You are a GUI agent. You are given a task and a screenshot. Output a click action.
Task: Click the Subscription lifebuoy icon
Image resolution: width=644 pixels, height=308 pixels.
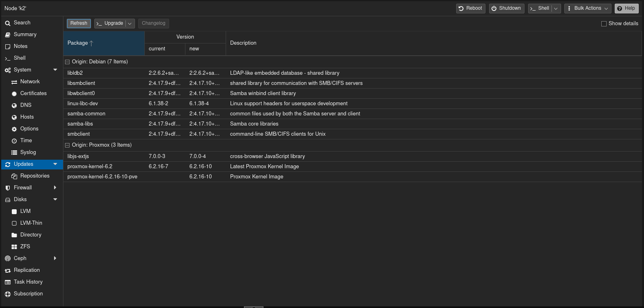tap(8, 294)
